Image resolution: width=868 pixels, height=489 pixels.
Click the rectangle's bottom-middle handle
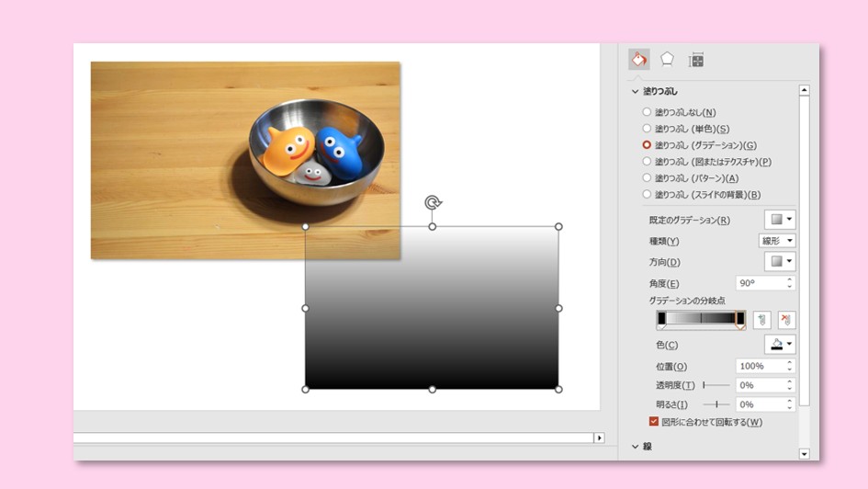(433, 390)
